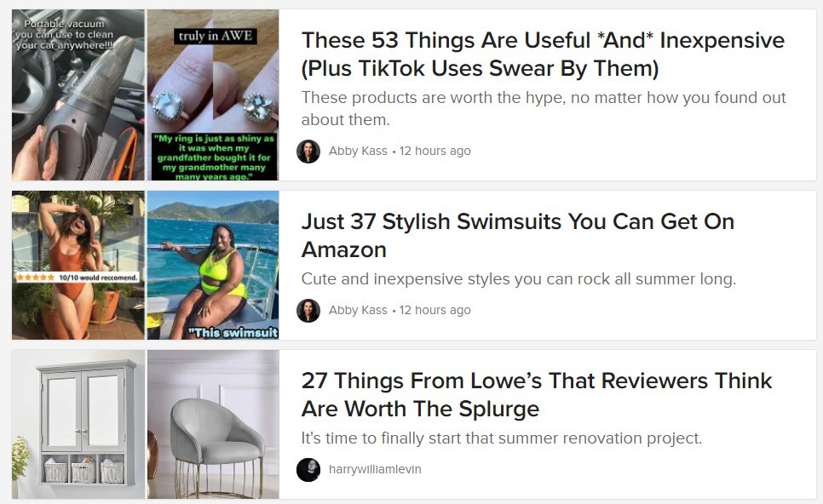
Task: Open the portable car vacuum thumbnail
Action: tap(78, 95)
